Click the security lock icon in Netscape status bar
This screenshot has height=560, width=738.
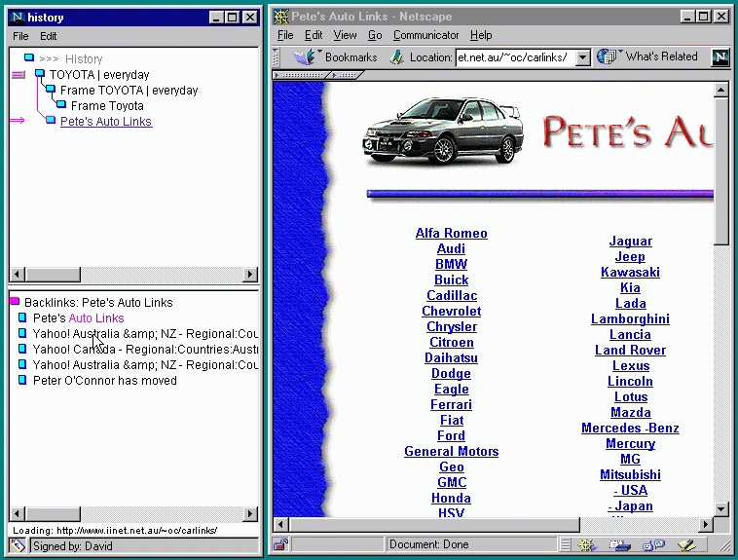click(x=281, y=544)
